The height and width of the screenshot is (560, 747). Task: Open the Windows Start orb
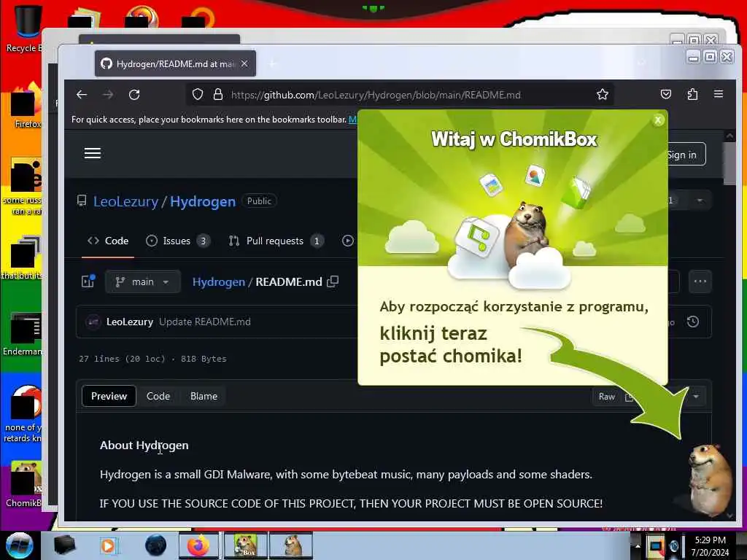point(20,545)
